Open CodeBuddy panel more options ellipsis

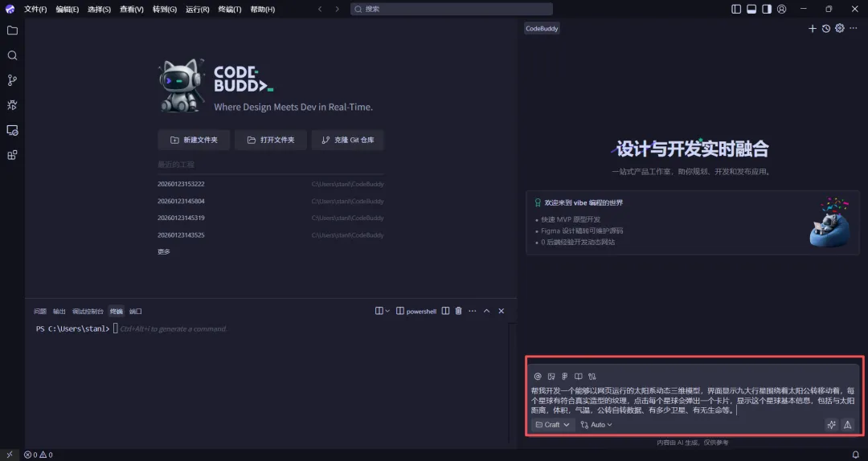point(854,28)
